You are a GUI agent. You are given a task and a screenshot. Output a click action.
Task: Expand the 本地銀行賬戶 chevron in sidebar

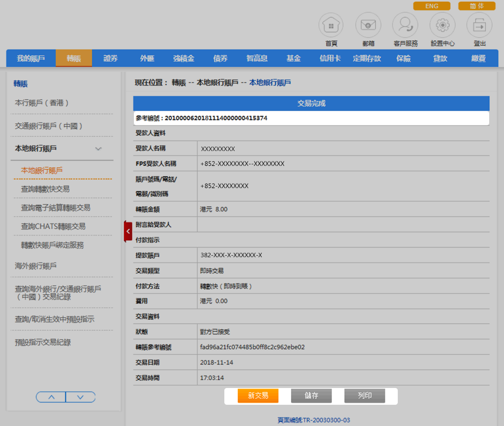click(98, 149)
